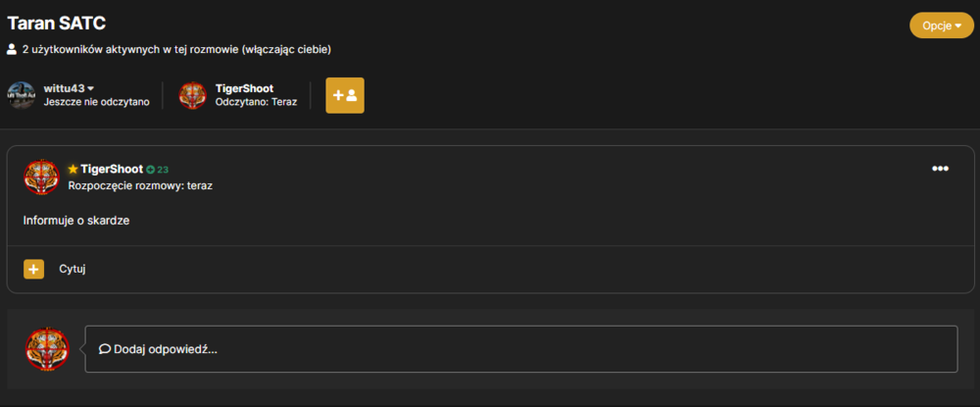Click the speech bubble icon in reply box

click(x=105, y=349)
